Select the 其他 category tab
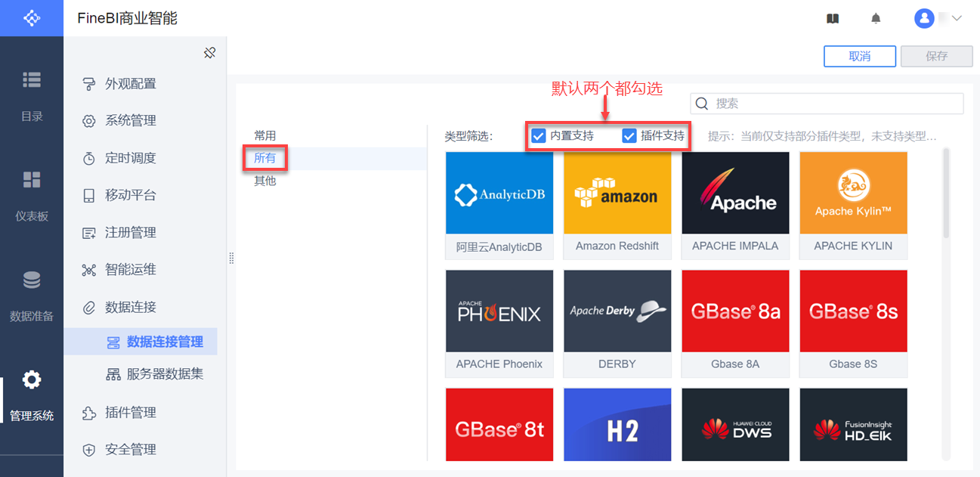 pos(264,181)
